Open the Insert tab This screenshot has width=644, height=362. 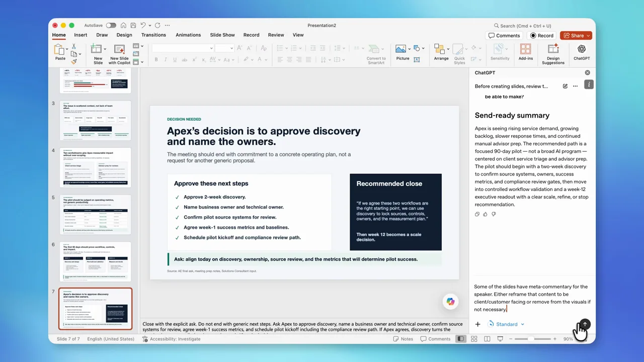[x=80, y=35]
